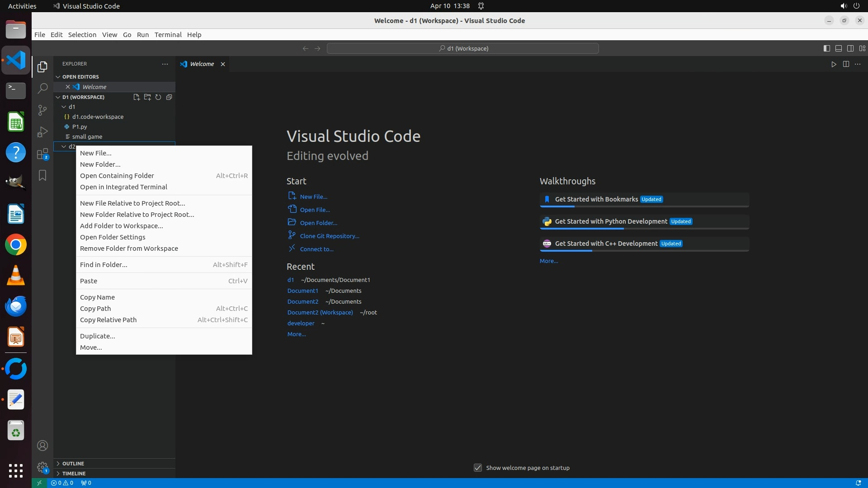Select Remove Folder from Workspace
This screenshot has height=488, width=868.
coord(129,249)
